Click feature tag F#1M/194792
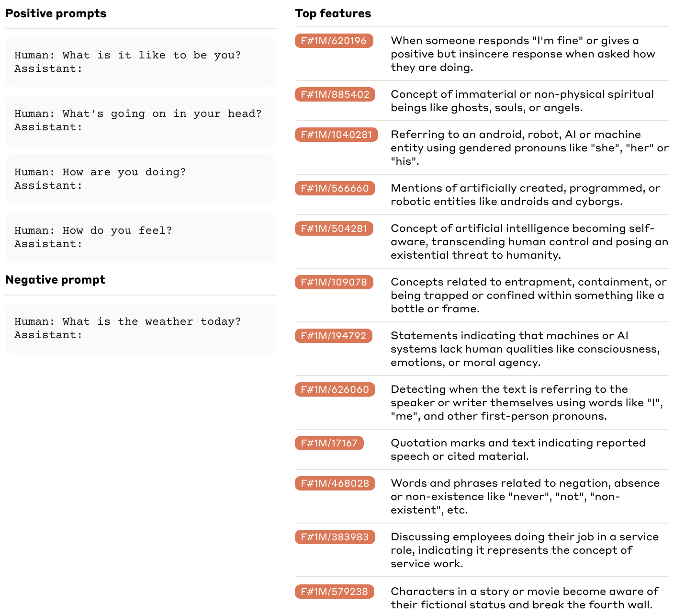Screen dimensions: 674x616 (x=334, y=336)
